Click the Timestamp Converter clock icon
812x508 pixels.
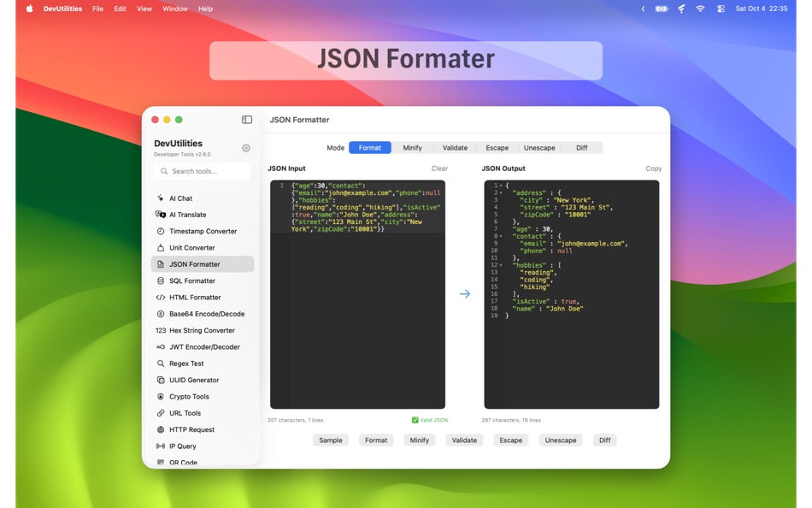pos(161,231)
